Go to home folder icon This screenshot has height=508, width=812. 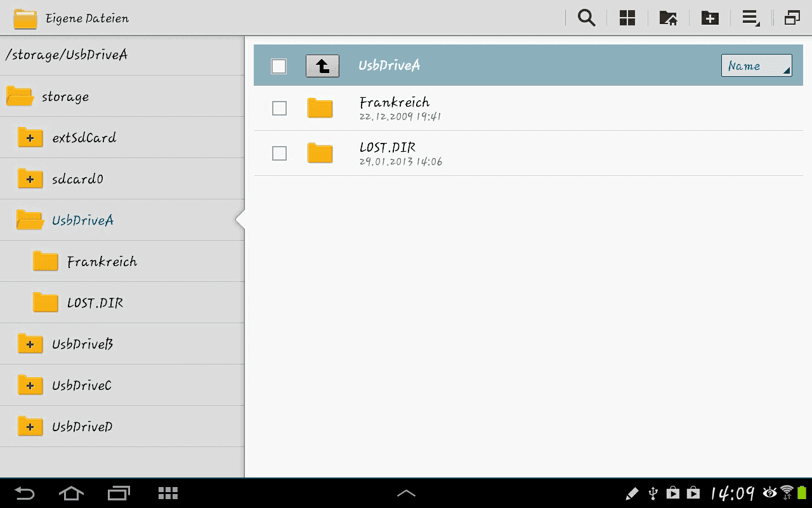tap(668, 18)
